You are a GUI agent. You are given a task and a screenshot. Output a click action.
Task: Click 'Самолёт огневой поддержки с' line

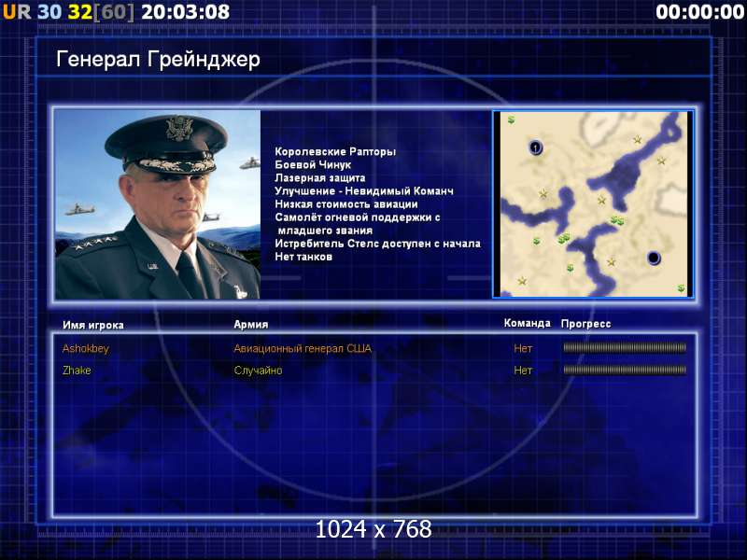(358, 217)
